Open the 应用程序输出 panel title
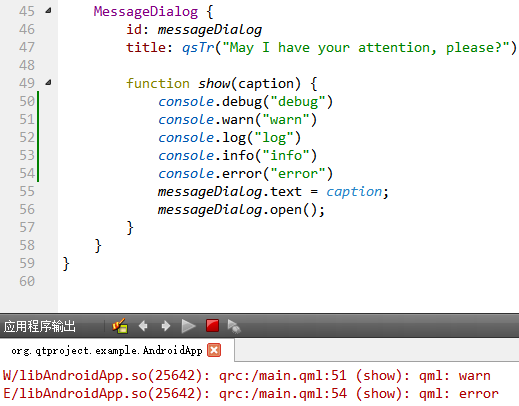Image resolution: width=519 pixels, height=406 pixels. (40, 326)
